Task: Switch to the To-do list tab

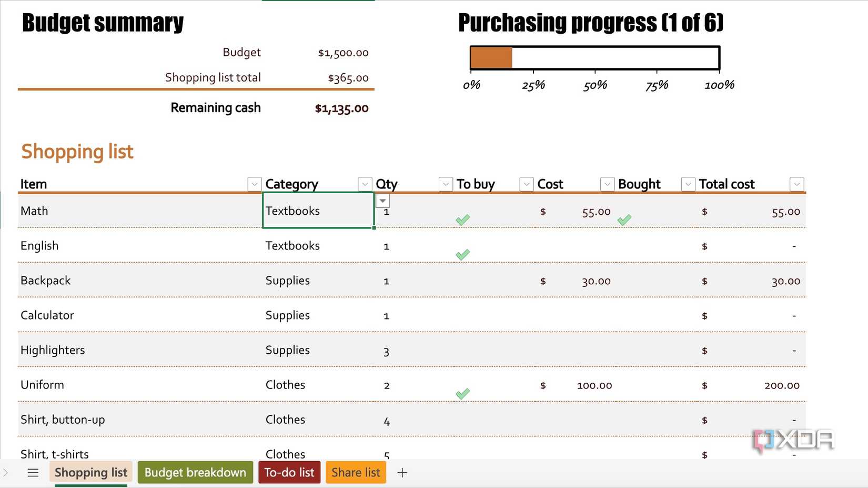Action: [289, 472]
